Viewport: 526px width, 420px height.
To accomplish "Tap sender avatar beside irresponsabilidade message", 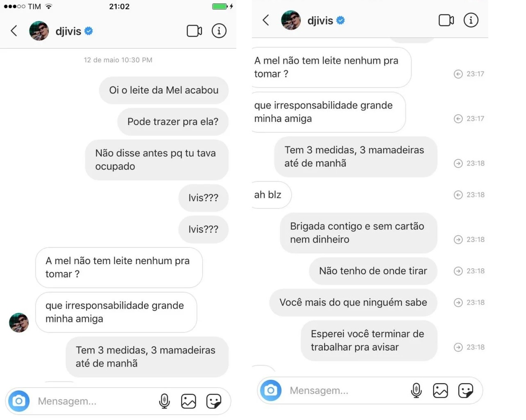I will (19, 322).
